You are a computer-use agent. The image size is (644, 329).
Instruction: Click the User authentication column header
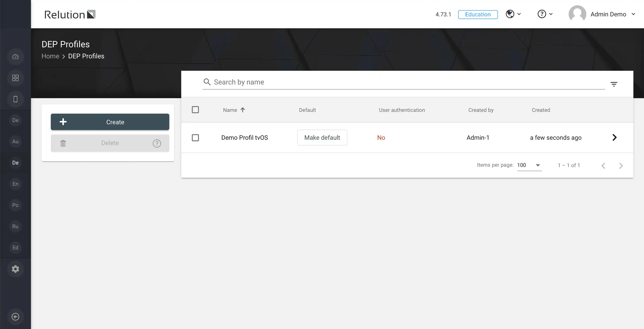[x=402, y=110]
